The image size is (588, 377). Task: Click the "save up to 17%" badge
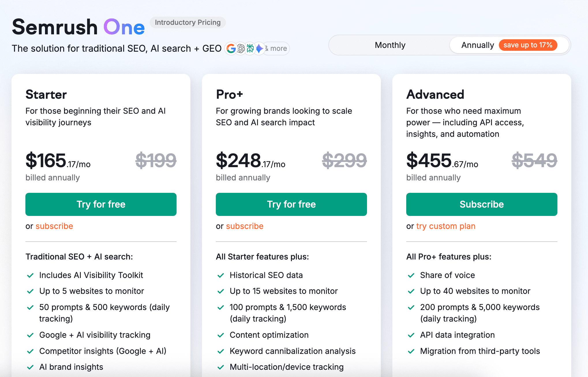pos(528,45)
